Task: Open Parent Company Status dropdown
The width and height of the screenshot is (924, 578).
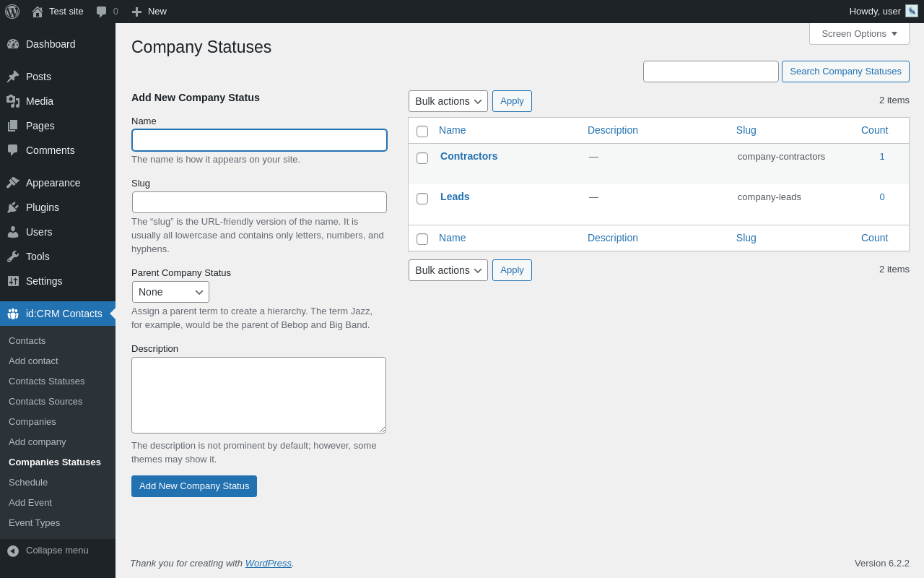Action: point(170,292)
